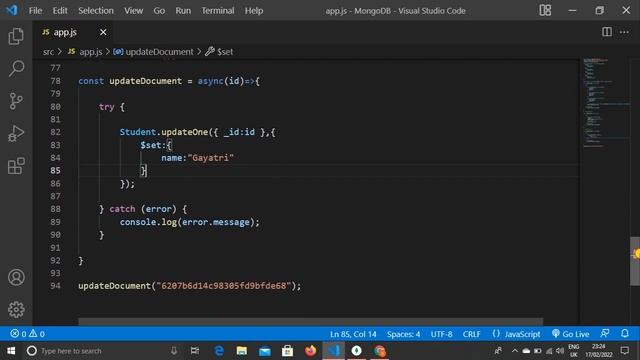Open the Run and Debug view
Screen dimensions: 640x360
tap(16, 133)
